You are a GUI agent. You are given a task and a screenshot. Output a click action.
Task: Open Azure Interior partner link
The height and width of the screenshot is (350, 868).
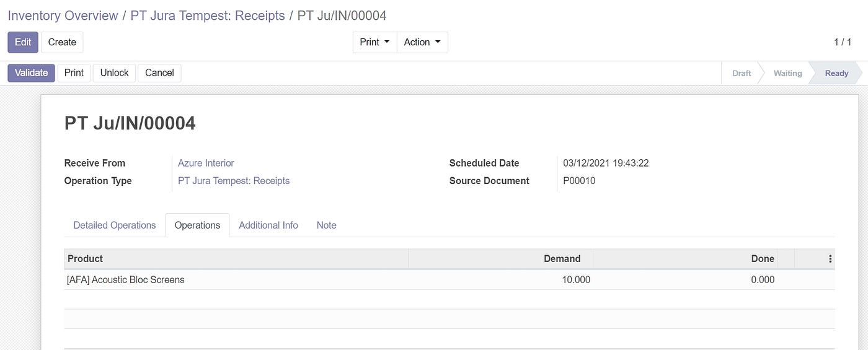tap(206, 163)
